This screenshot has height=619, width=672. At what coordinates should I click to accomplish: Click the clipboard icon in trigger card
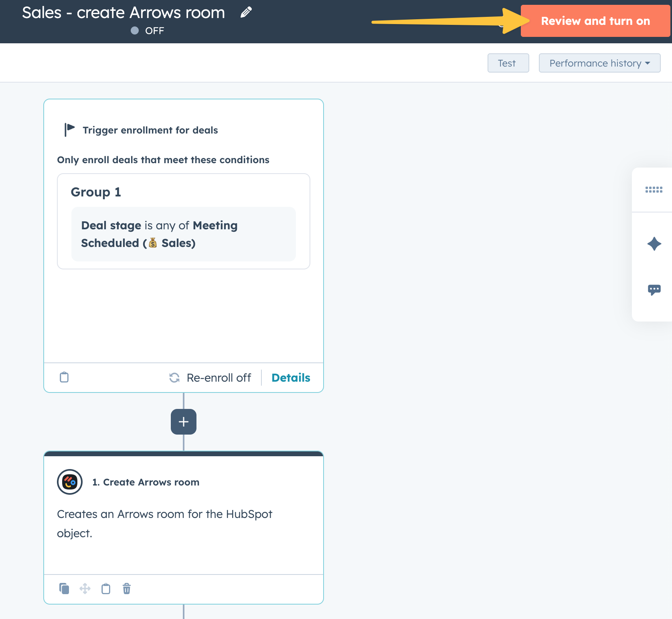tap(64, 377)
